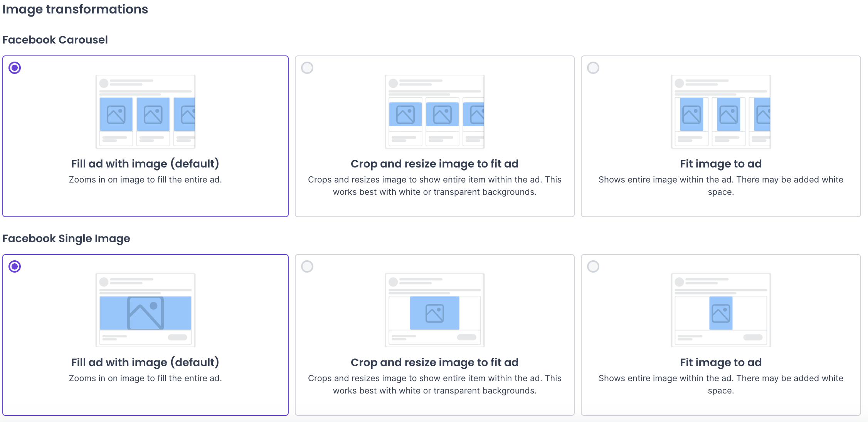
Task: Click Single Image 'Fit image to ad' title
Action: click(x=721, y=362)
